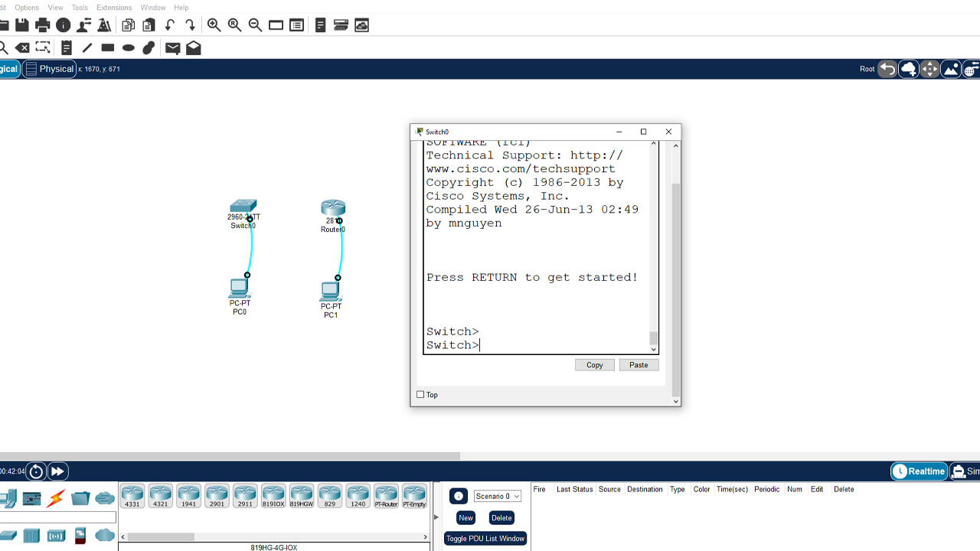Switch to Realtime mode
Image resolution: width=980 pixels, height=551 pixels.
919,471
